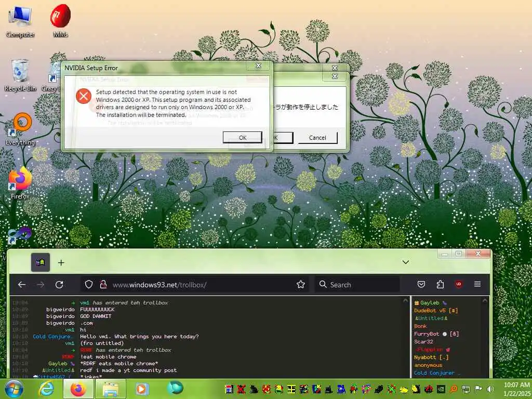Select anonymous in the user list
The width and height of the screenshot is (532, 399).
coord(428,365)
